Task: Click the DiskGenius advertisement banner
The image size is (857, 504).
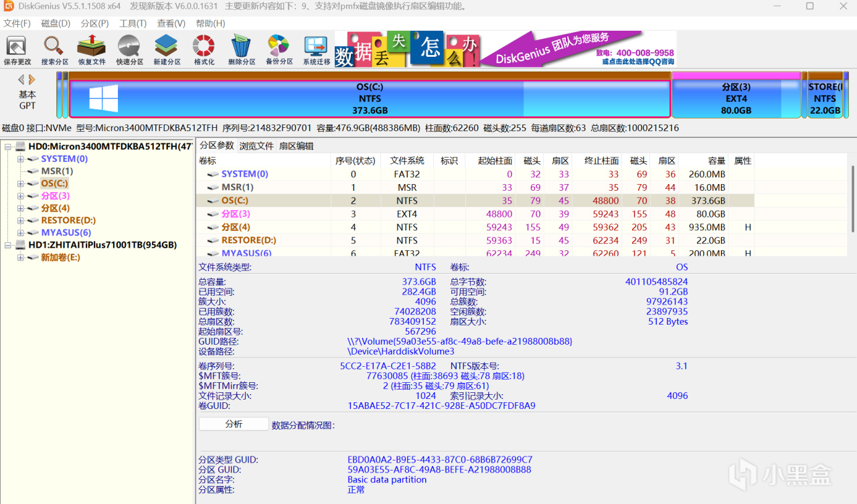Action: tap(505, 49)
